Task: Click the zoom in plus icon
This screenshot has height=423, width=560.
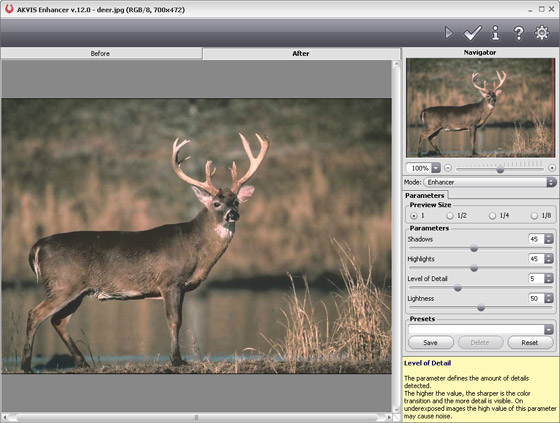Action: coord(552,168)
